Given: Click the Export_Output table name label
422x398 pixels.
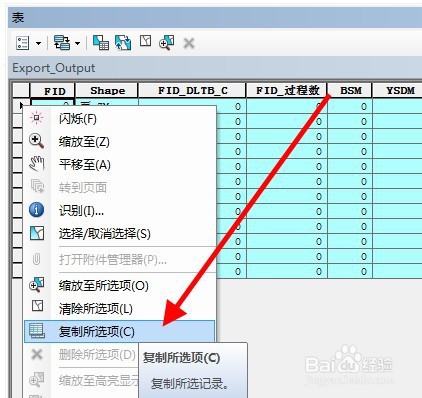Looking at the screenshot, I should [x=54, y=68].
